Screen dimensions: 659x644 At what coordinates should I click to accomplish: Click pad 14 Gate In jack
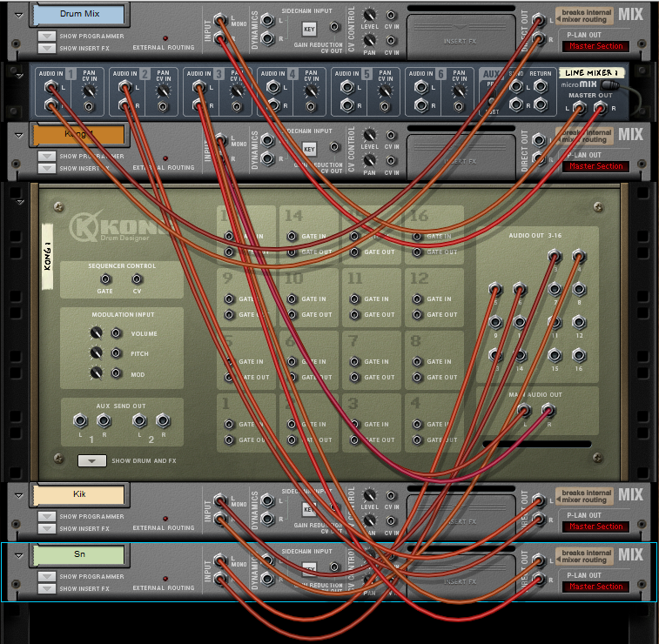292,236
